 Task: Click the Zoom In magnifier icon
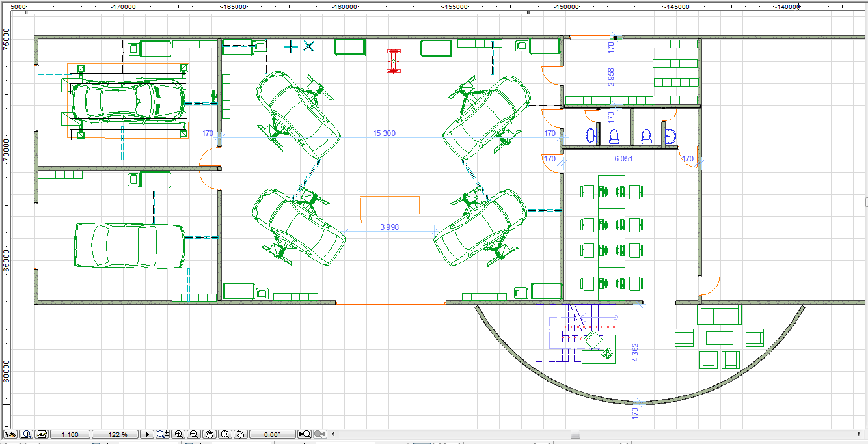(x=179, y=434)
